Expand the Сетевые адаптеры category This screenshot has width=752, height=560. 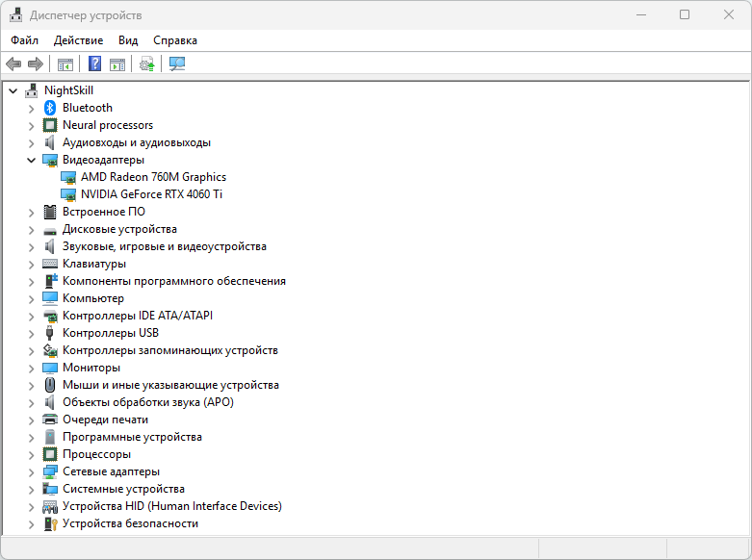[x=31, y=471]
